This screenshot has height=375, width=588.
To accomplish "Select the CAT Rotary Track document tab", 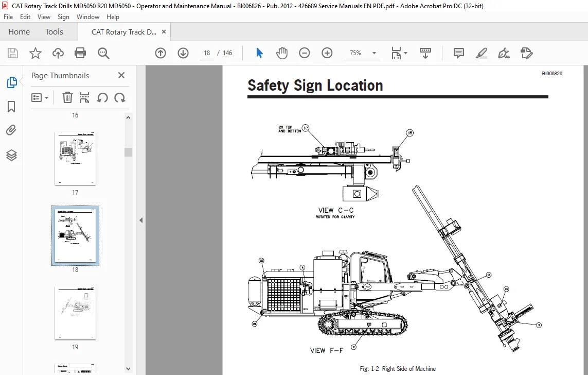I will [x=124, y=32].
